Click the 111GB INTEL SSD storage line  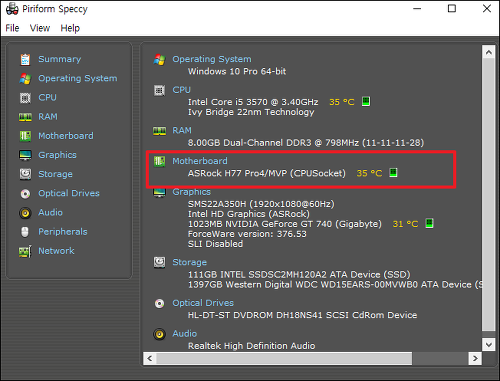[299, 275]
